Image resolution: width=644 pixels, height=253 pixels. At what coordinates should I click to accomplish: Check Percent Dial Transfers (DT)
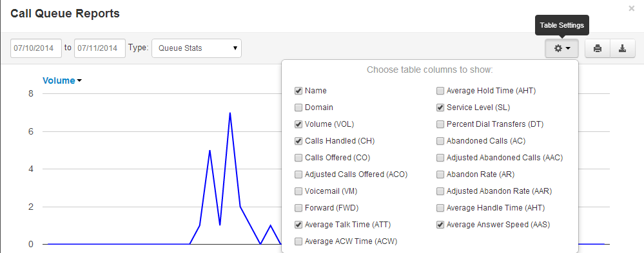click(x=440, y=124)
